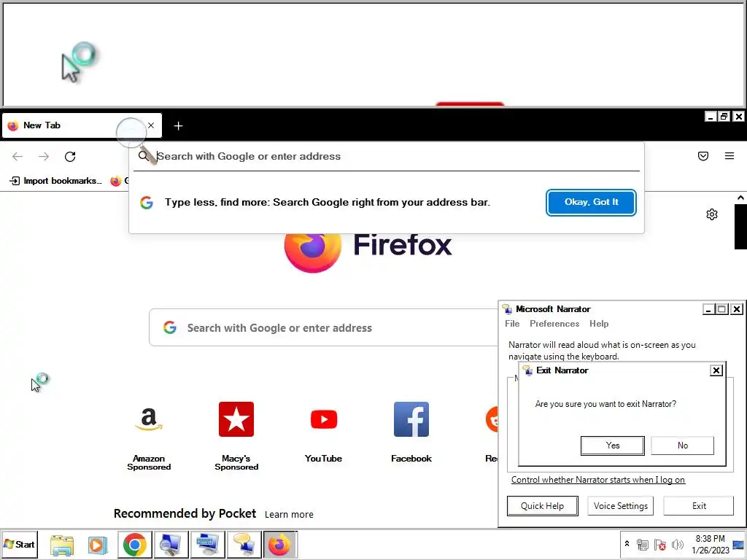
Task: Click the Narrator Exit button
Action: coord(699,506)
